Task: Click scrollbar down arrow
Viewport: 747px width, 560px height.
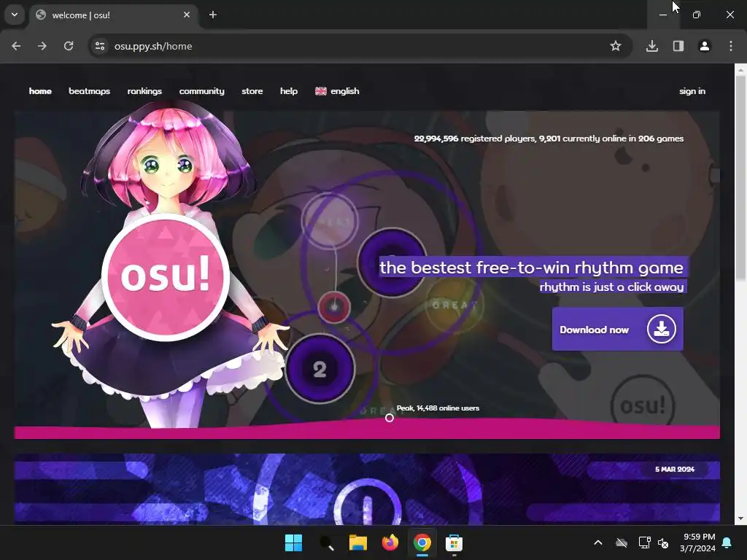Action: point(740,518)
